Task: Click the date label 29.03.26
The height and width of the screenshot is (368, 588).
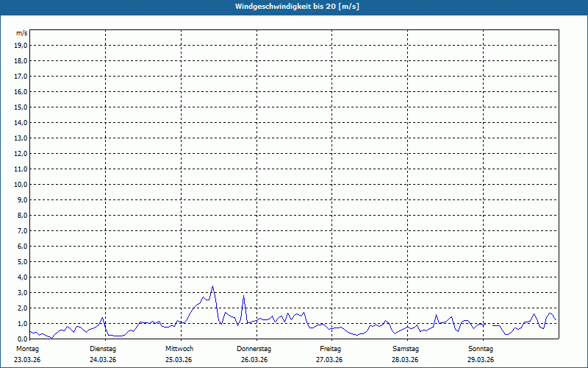Action: point(481,360)
